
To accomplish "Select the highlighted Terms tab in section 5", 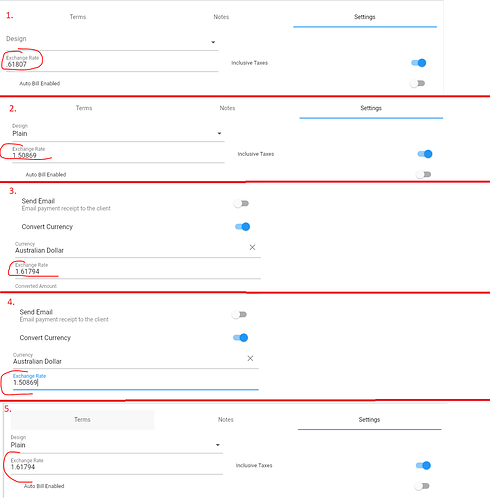I will [x=82, y=419].
